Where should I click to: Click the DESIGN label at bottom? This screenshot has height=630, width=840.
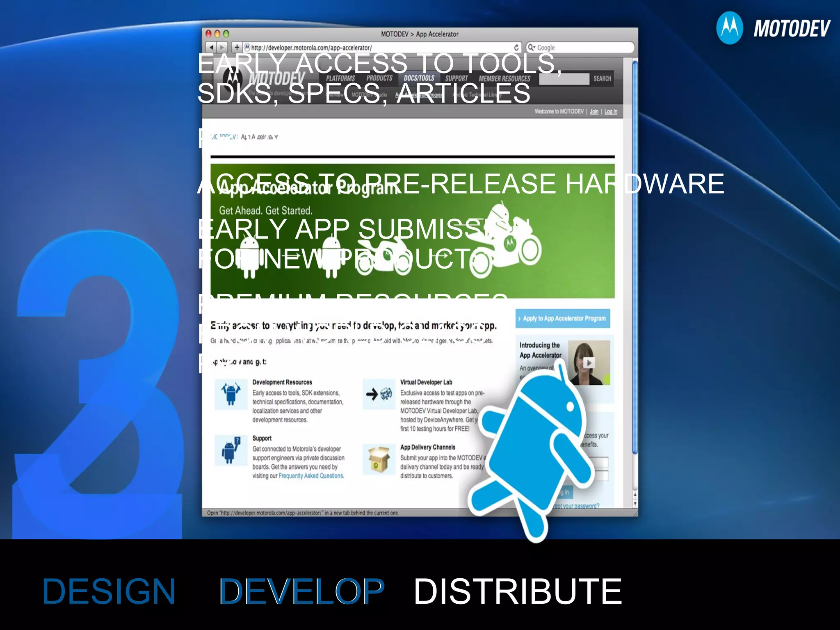coord(109,591)
